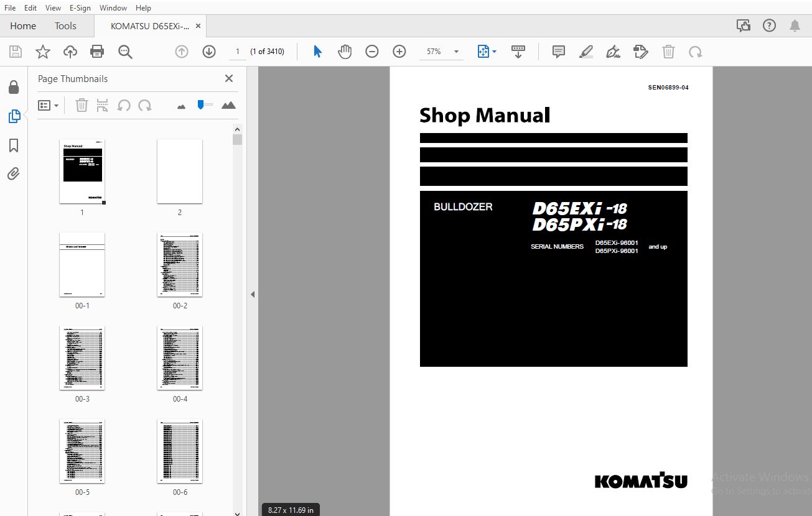Open the share review comments icon
This screenshot has height=516, width=812.
743,25
